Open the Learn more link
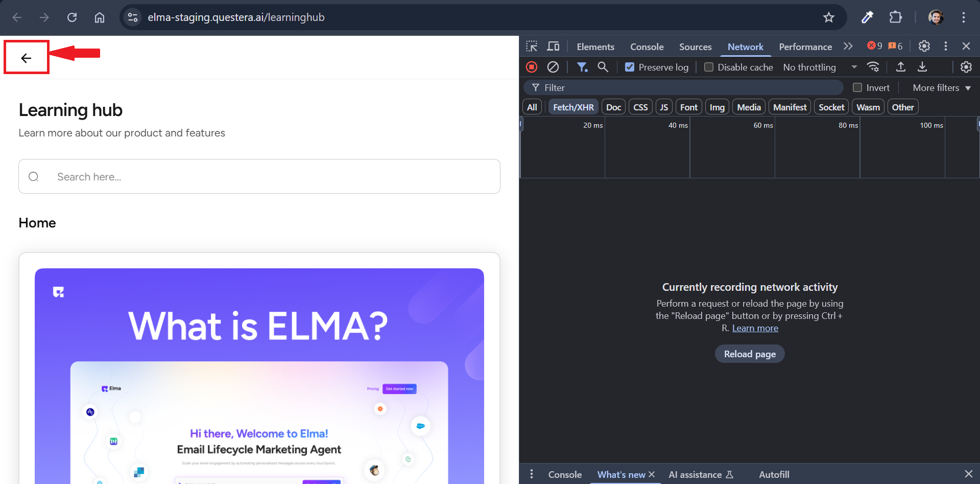This screenshot has width=980, height=484. (755, 328)
